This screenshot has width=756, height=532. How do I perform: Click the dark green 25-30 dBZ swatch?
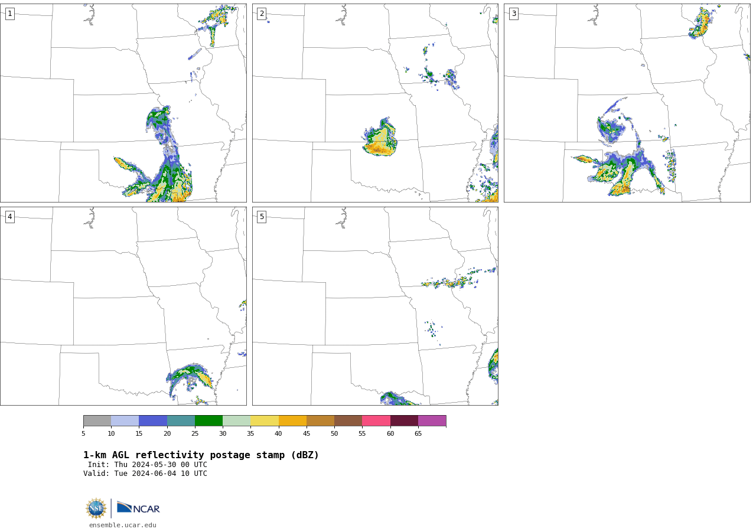[208, 421]
